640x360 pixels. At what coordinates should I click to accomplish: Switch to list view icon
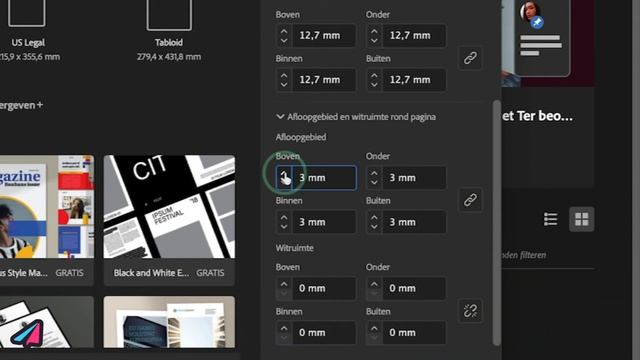(551, 219)
